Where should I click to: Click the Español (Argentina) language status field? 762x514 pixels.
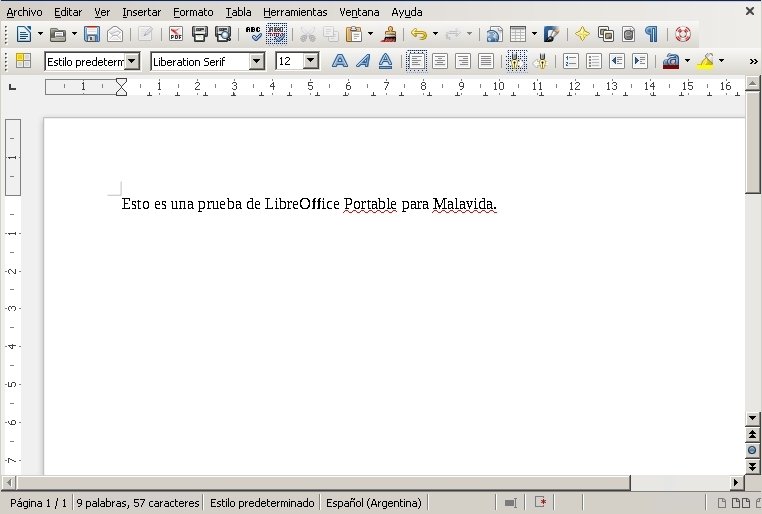[x=374, y=503]
